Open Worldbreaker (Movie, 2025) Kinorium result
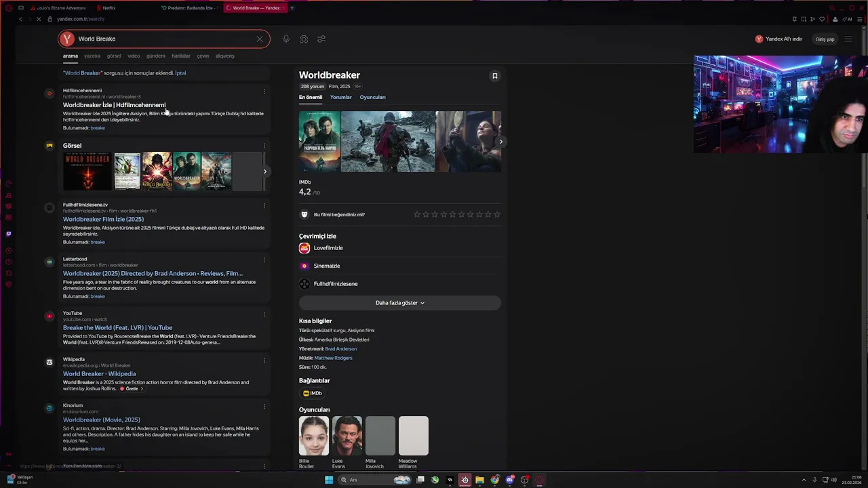Viewport: 868px width, 488px height. pyautogui.click(x=102, y=420)
